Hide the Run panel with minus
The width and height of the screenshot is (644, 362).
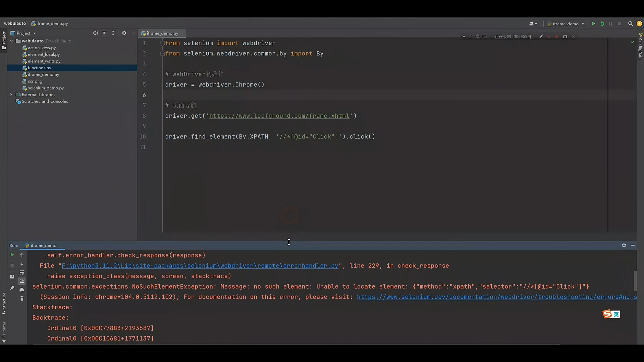(x=633, y=245)
